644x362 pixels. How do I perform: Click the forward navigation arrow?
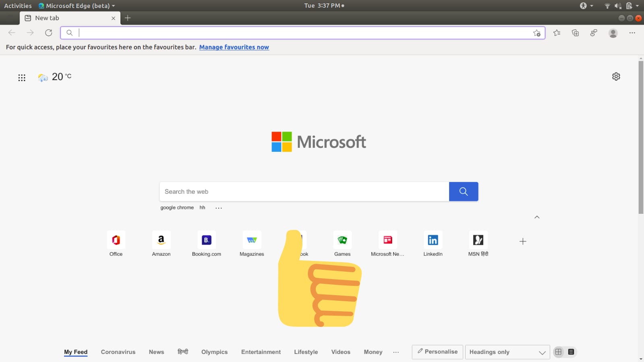(x=30, y=33)
